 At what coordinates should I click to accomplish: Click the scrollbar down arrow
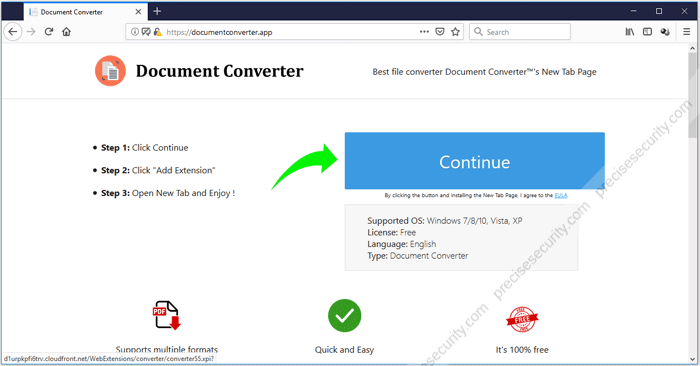[692, 359]
